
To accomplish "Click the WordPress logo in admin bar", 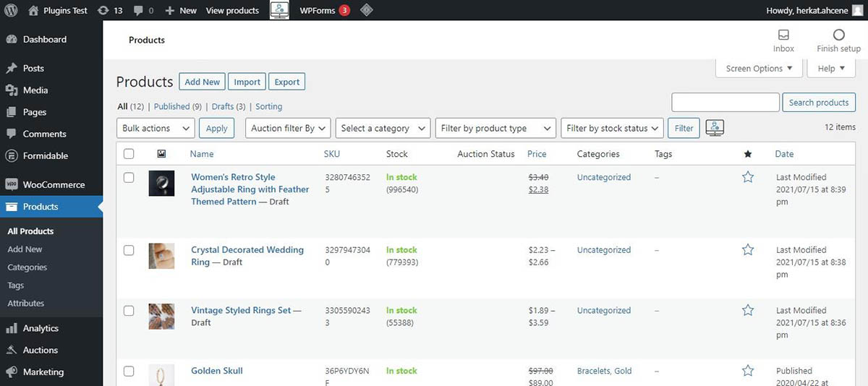I will pos(11,10).
